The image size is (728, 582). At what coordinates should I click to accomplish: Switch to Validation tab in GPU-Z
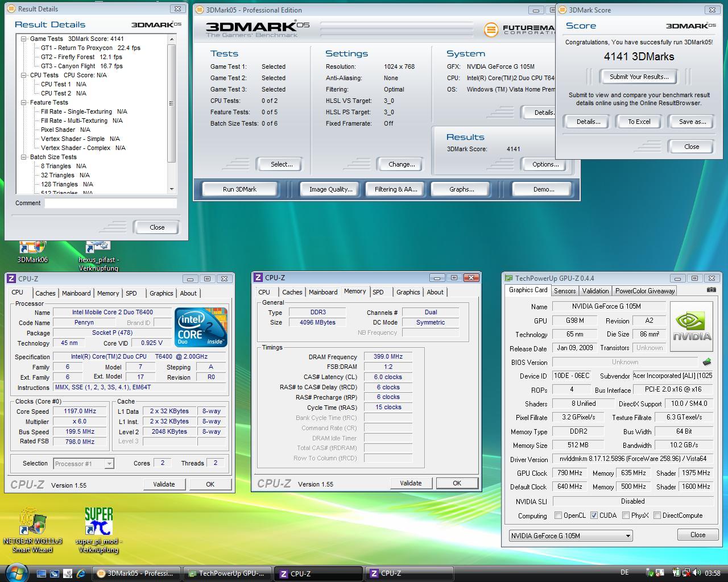(x=595, y=290)
